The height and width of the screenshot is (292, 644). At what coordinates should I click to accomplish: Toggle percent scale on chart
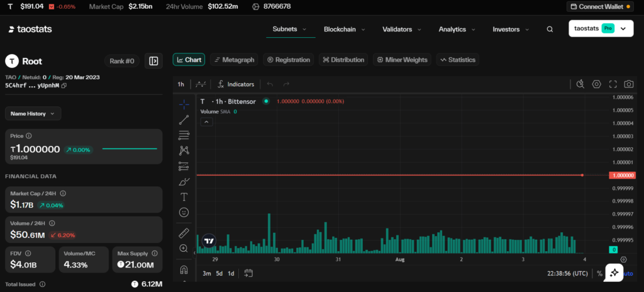[x=599, y=273]
